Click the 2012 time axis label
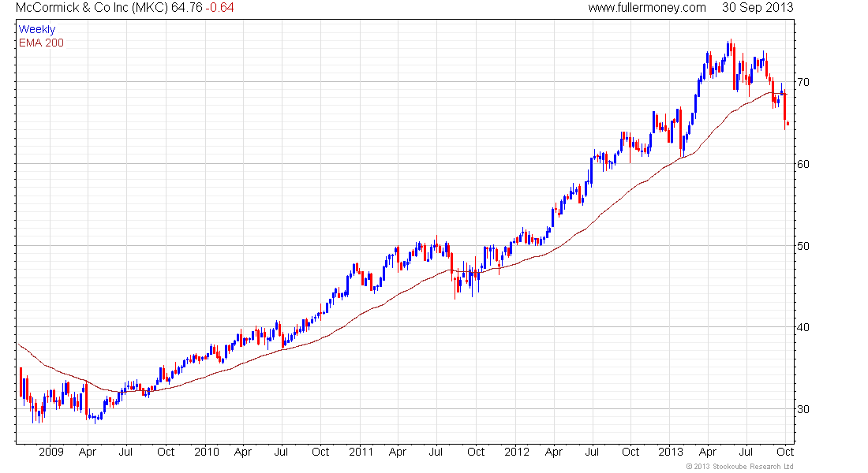868x473 pixels. pos(517,452)
